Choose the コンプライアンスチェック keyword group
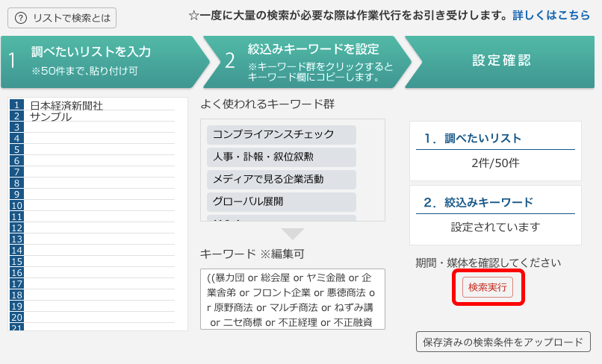The width and height of the screenshot is (602, 364). (x=281, y=135)
